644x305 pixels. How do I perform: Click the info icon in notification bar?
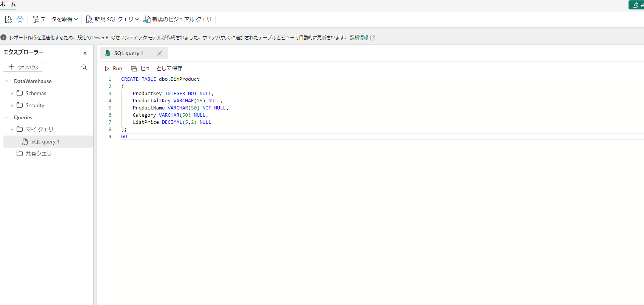3,37
